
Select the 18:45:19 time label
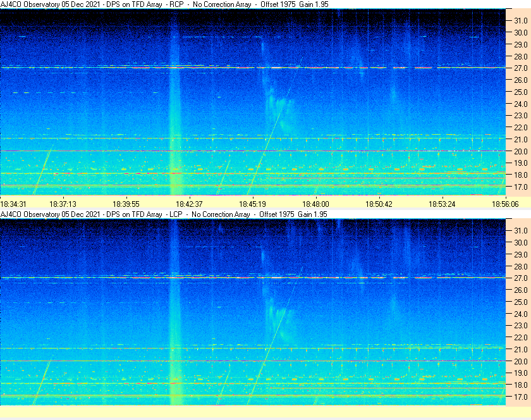click(253, 204)
